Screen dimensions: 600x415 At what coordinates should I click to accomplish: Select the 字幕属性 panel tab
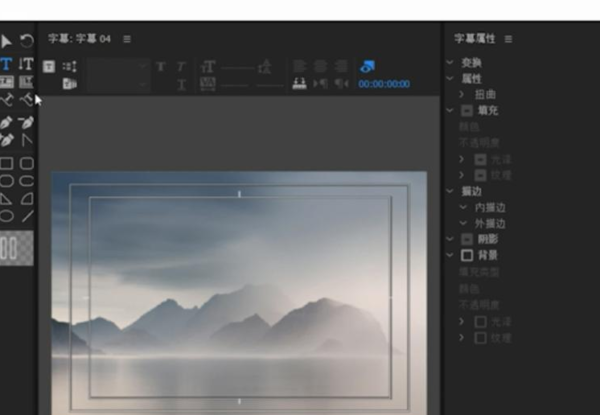475,39
